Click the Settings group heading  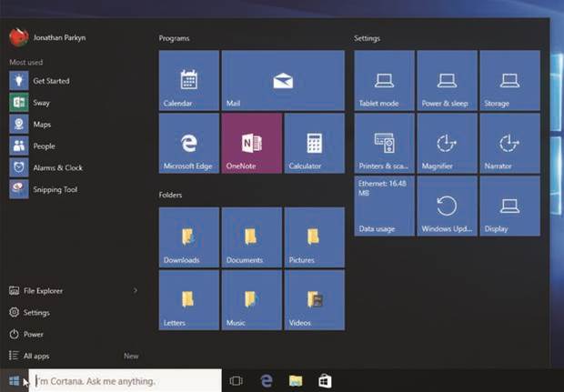(x=367, y=38)
